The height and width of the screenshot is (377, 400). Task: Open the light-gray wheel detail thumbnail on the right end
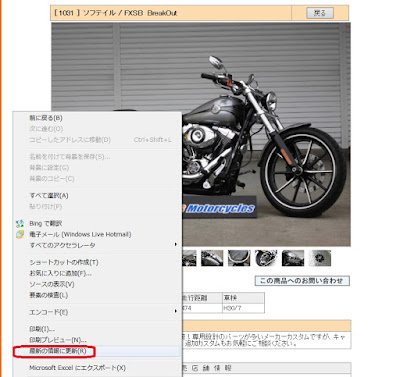(x=320, y=258)
